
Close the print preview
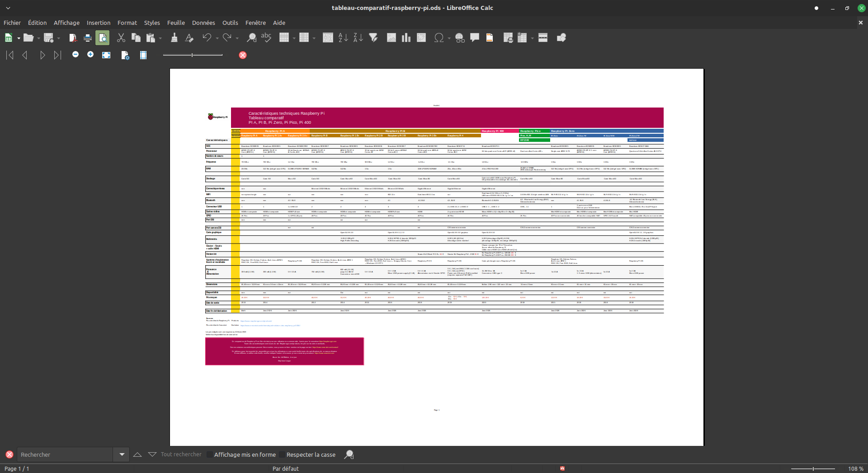point(243,55)
